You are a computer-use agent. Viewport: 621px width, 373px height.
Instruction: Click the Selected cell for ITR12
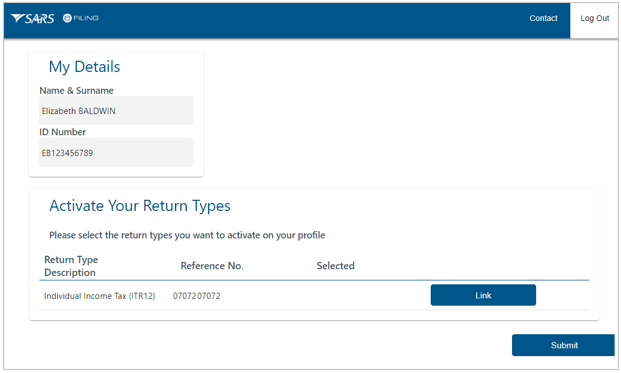(335, 296)
